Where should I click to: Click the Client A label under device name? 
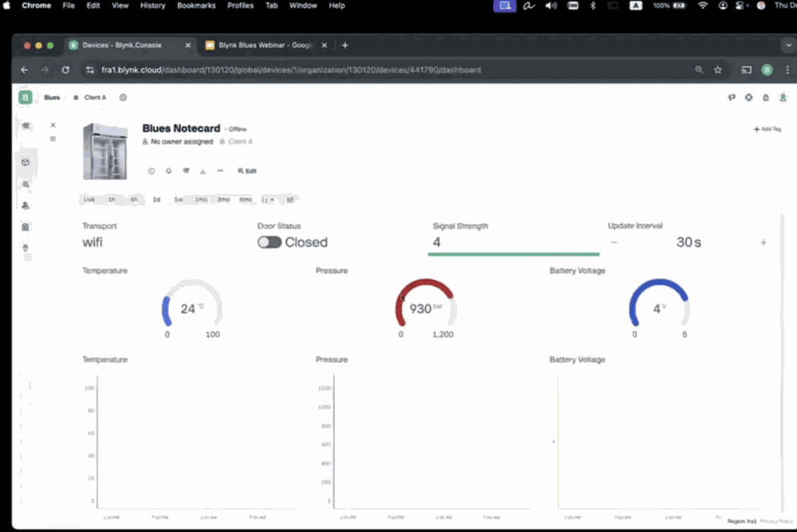click(x=240, y=141)
